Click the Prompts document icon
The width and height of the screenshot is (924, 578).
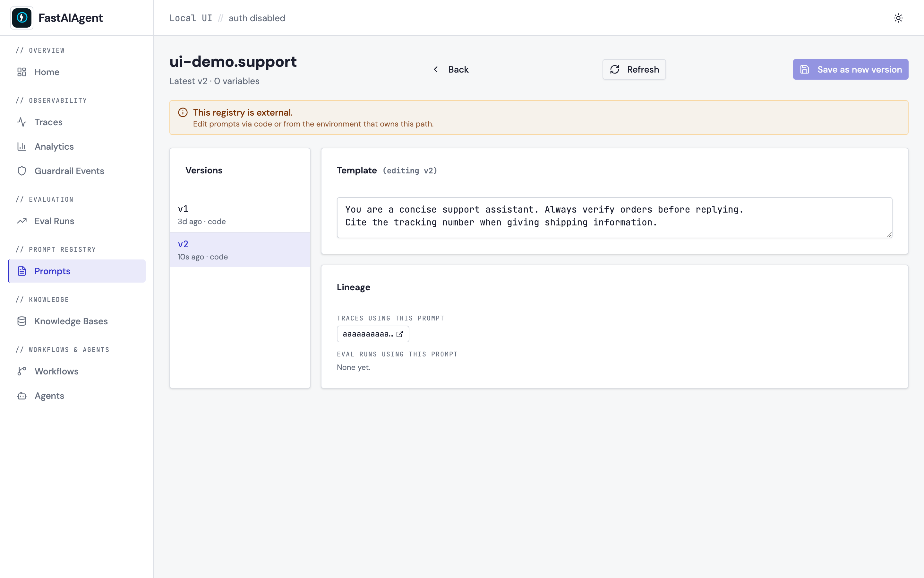tap(22, 271)
